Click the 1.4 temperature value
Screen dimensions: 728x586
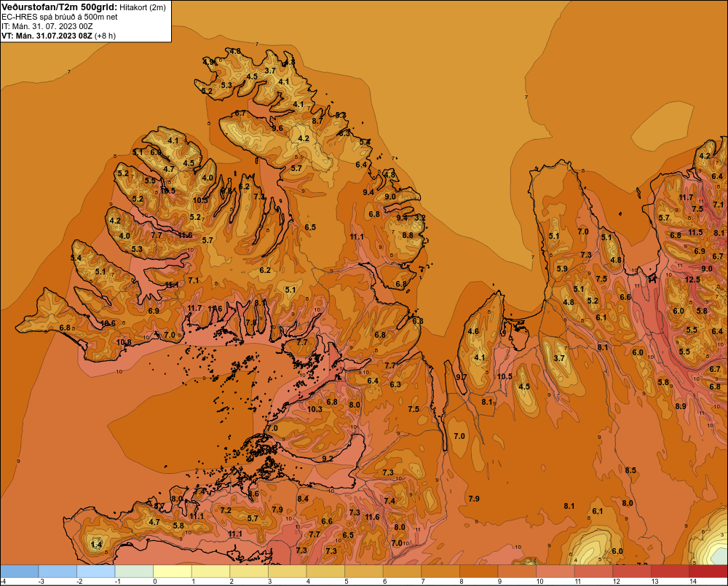(96, 545)
